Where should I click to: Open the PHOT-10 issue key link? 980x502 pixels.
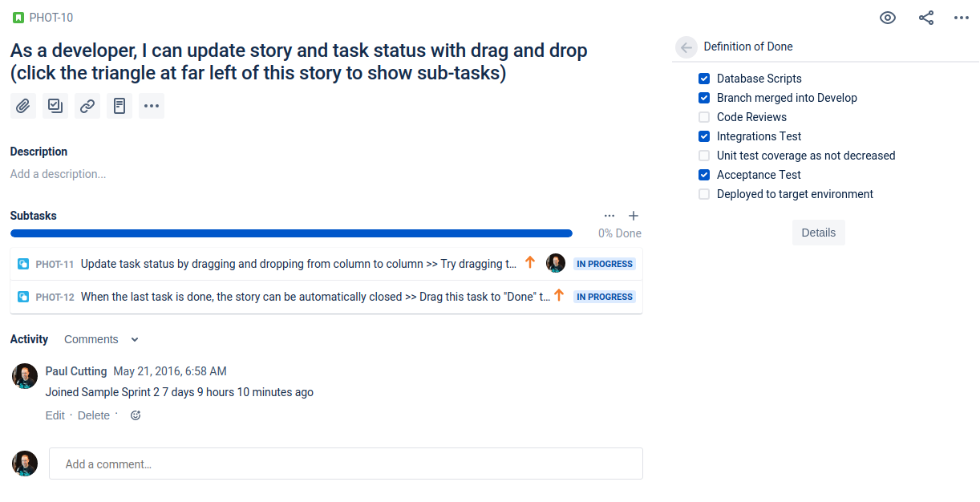pos(50,17)
